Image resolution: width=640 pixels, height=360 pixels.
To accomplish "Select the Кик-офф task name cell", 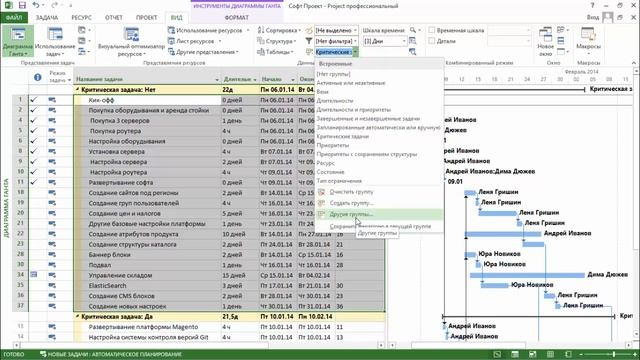I will point(147,100).
